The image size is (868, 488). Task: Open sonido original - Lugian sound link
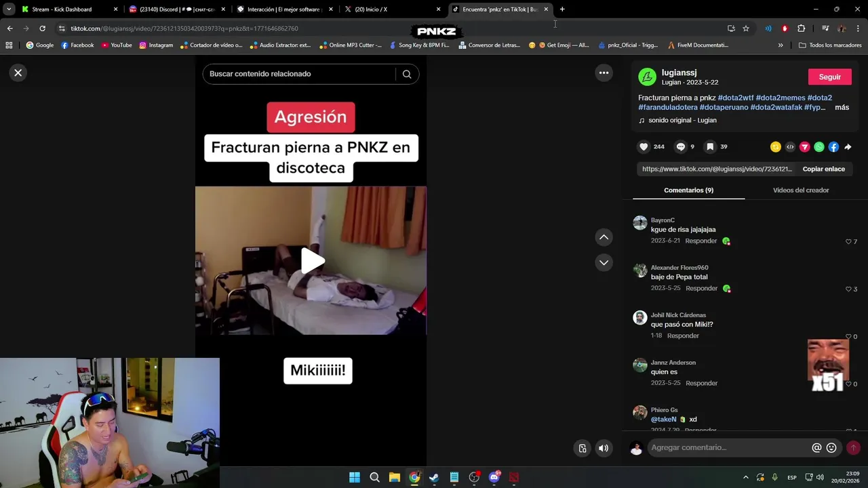pyautogui.click(x=682, y=120)
